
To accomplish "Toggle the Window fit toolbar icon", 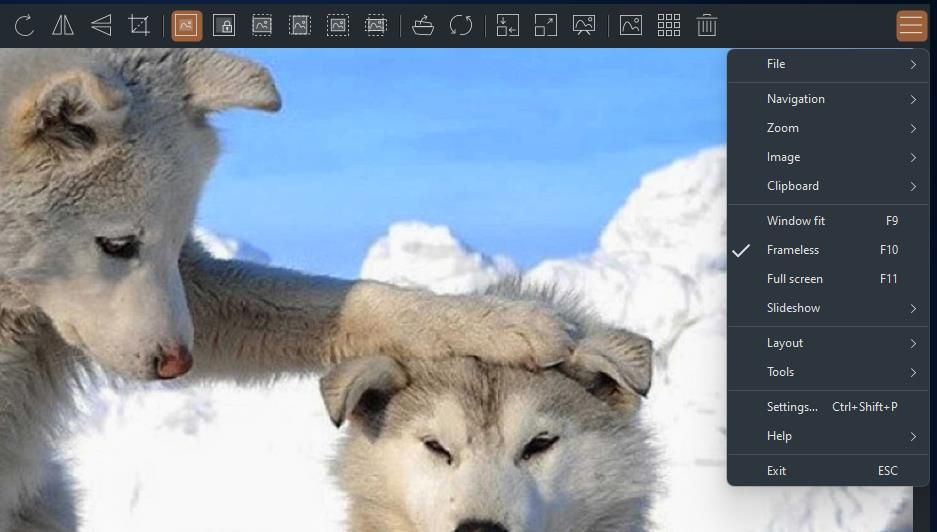I will point(508,26).
